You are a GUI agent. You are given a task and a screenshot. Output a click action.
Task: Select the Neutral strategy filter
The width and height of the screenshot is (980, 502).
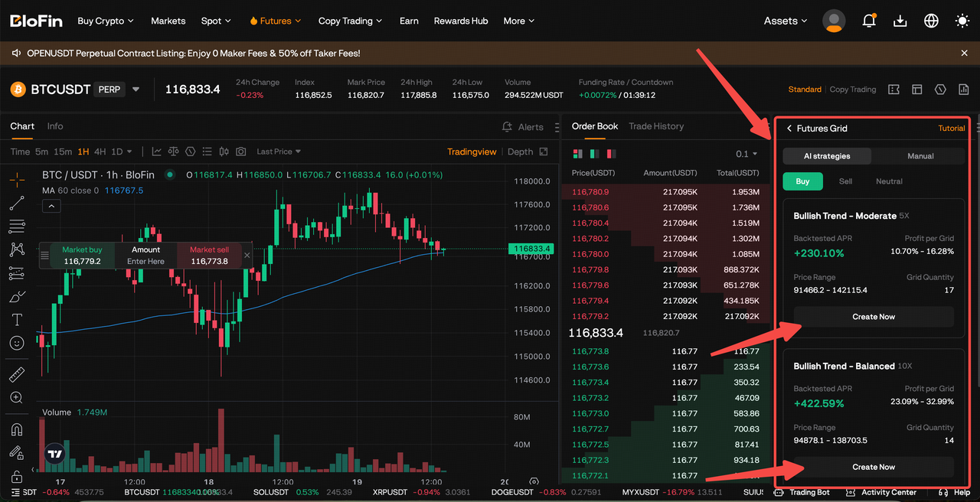tap(889, 181)
